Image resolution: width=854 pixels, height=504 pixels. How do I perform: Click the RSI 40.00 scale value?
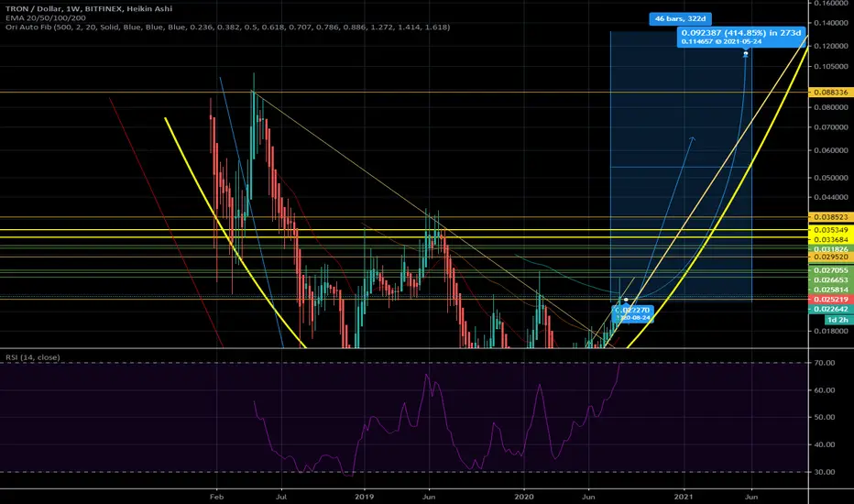[x=825, y=444]
